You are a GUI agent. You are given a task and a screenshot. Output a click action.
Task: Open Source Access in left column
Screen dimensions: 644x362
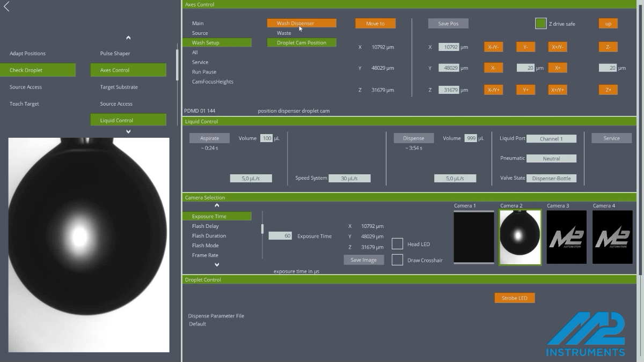coord(26,87)
